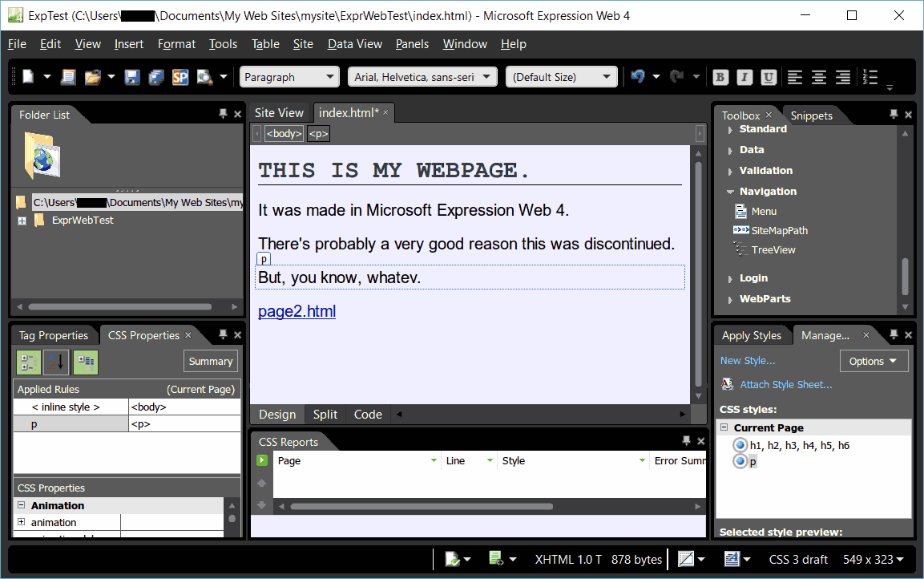Click the Attach Style Sheet link

click(x=785, y=384)
